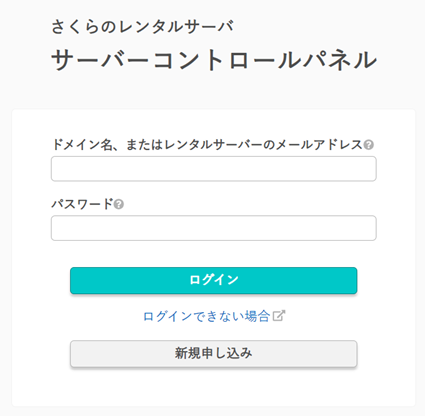
Task: Click the サーバーコントロールパネル heading
Action: click(x=214, y=60)
